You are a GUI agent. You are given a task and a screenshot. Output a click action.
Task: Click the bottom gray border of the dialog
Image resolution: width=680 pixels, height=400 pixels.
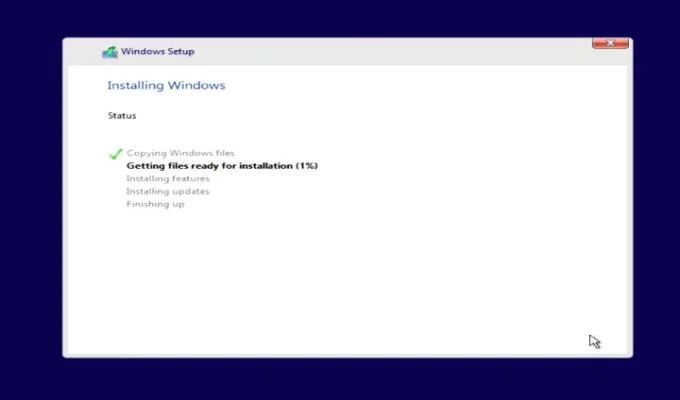[x=347, y=355]
